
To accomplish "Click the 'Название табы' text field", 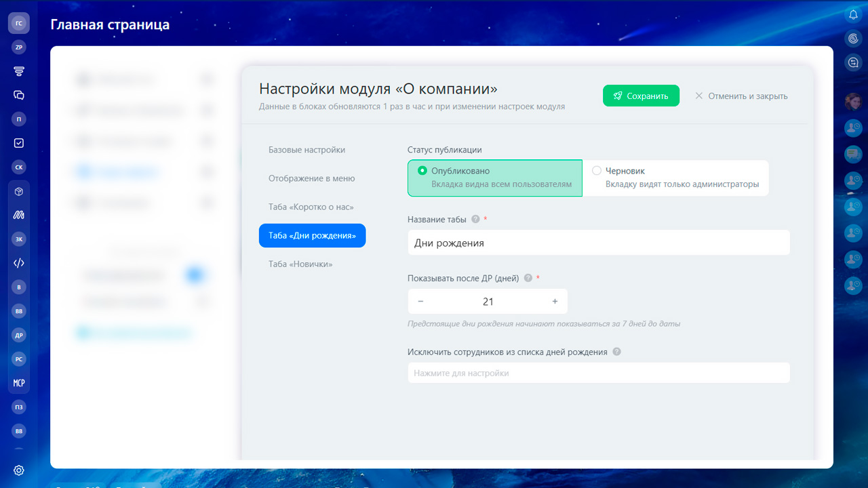I will pyautogui.click(x=598, y=243).
